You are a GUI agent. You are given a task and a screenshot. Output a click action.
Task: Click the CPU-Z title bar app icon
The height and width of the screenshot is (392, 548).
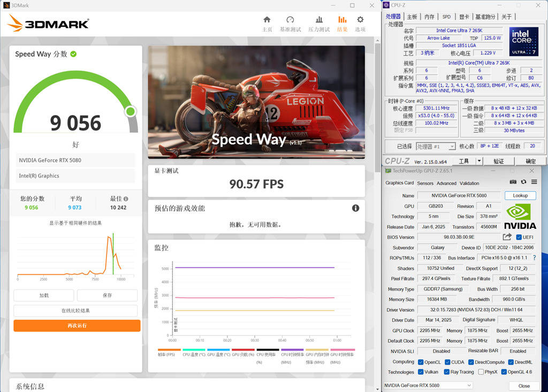[386, 5]
